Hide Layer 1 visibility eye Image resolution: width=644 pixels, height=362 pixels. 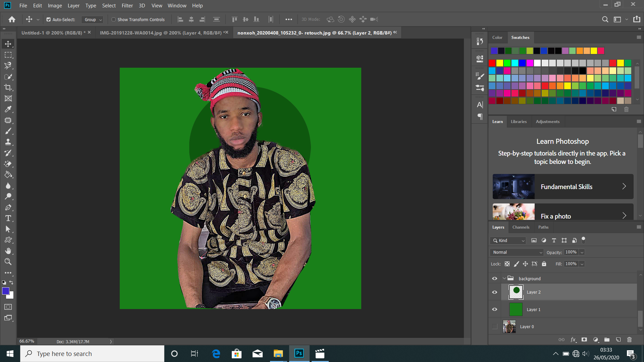(x=494, y=309)
